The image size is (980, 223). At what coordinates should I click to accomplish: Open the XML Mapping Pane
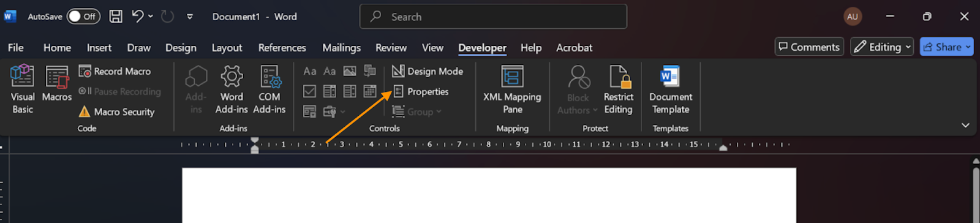[x=512, y=89]
